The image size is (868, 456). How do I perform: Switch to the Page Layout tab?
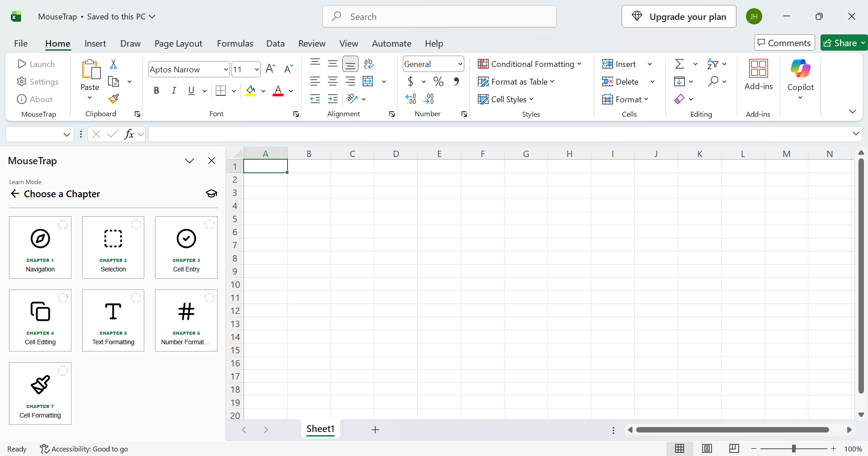point(178,43)
